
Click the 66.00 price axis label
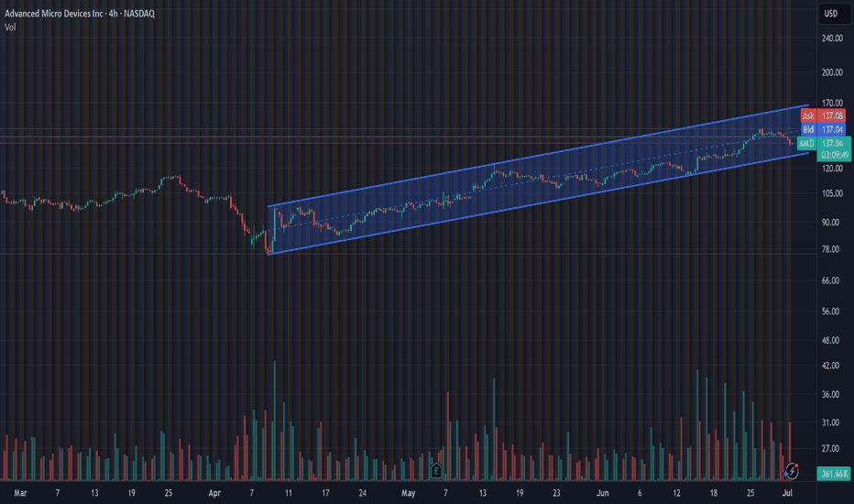pyautogui.click(x=832, y=280)
